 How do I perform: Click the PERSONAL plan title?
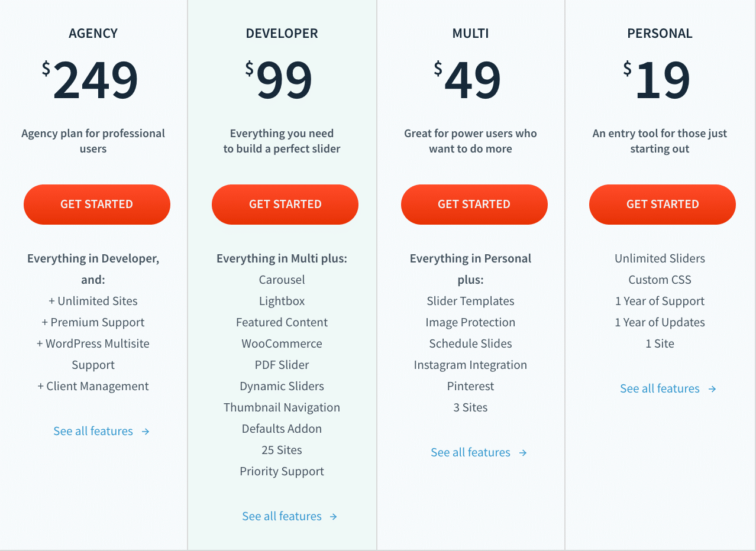click(x=660, y=34)
